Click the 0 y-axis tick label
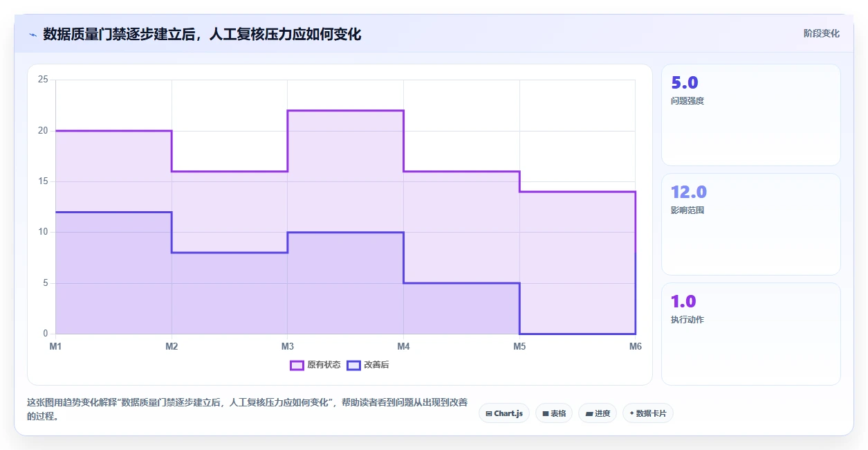 45,334
